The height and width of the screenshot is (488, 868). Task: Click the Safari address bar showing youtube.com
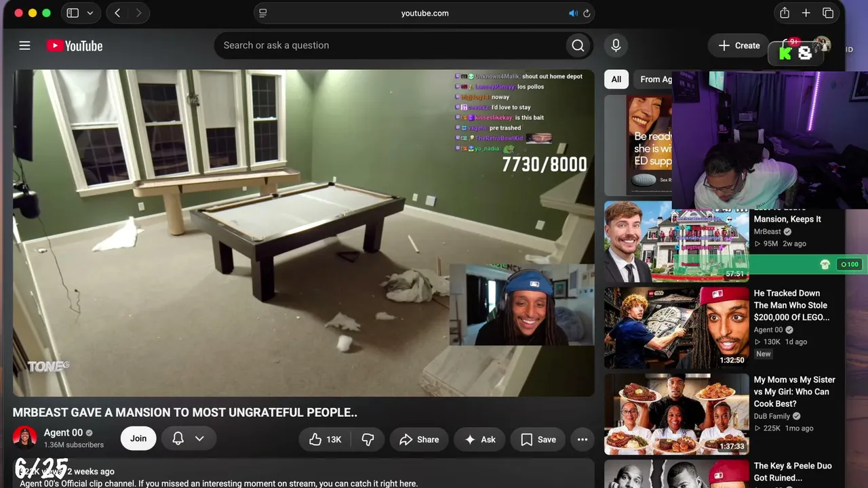click(x=425, y=13)
